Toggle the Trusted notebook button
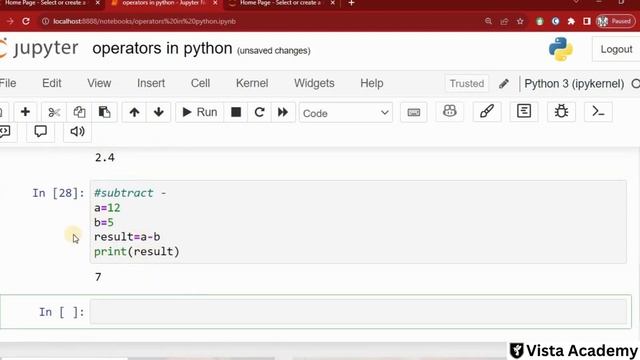The width and height of the screenshot is (640, 360). coord(467,84)
